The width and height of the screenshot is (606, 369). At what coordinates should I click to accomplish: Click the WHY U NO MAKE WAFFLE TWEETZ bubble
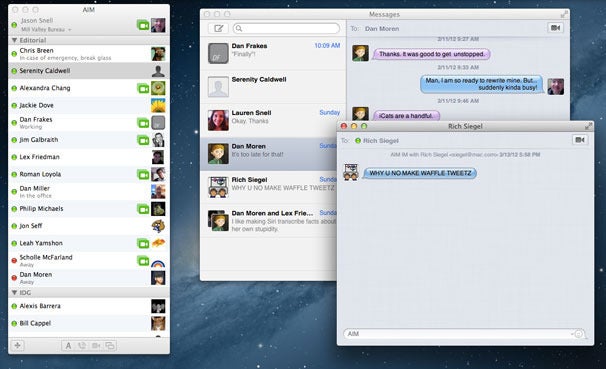(420, 173)
